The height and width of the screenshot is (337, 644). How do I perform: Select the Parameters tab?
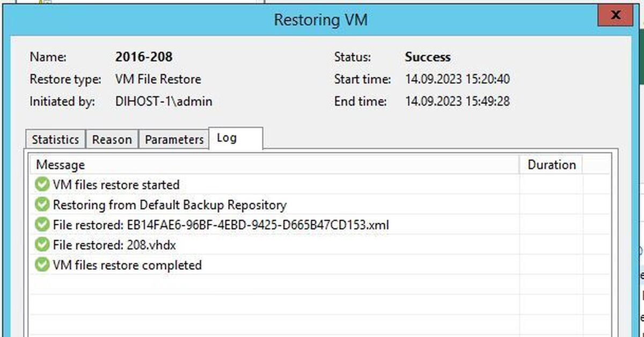[174, 140]
